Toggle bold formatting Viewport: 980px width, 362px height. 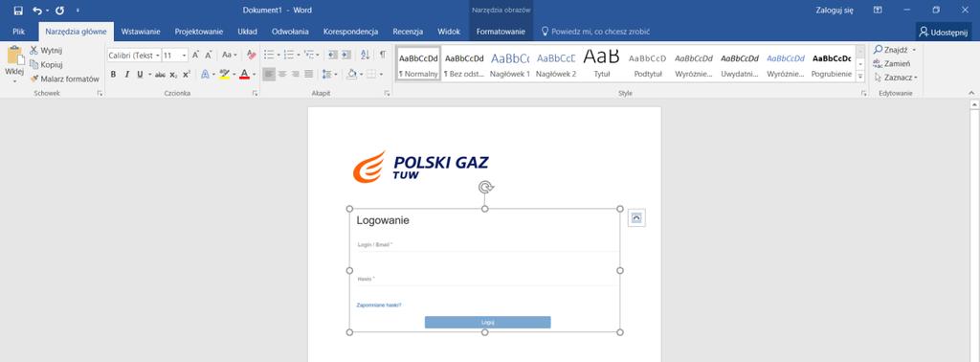113,75
